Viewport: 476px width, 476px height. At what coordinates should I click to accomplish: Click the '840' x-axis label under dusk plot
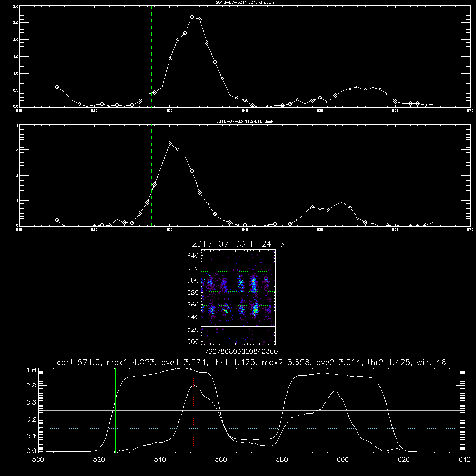245,230
